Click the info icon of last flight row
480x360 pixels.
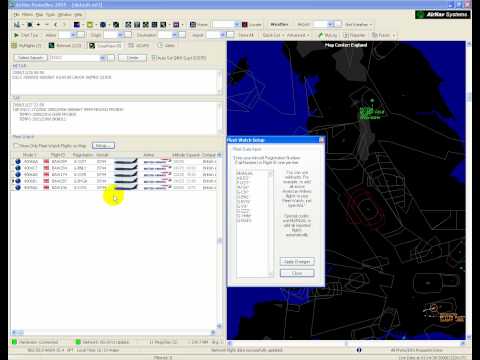tap(18, 188)
